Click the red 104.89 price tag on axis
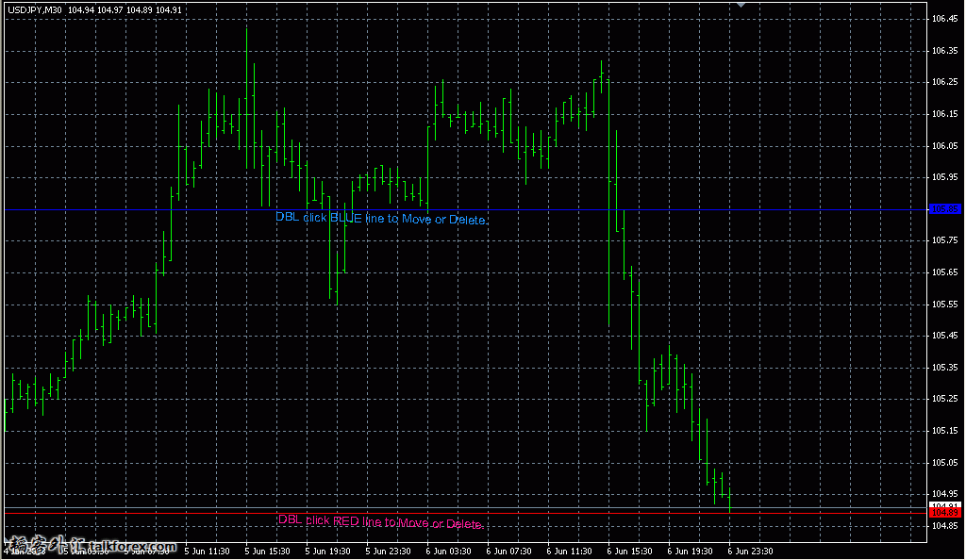 point(944,513)
